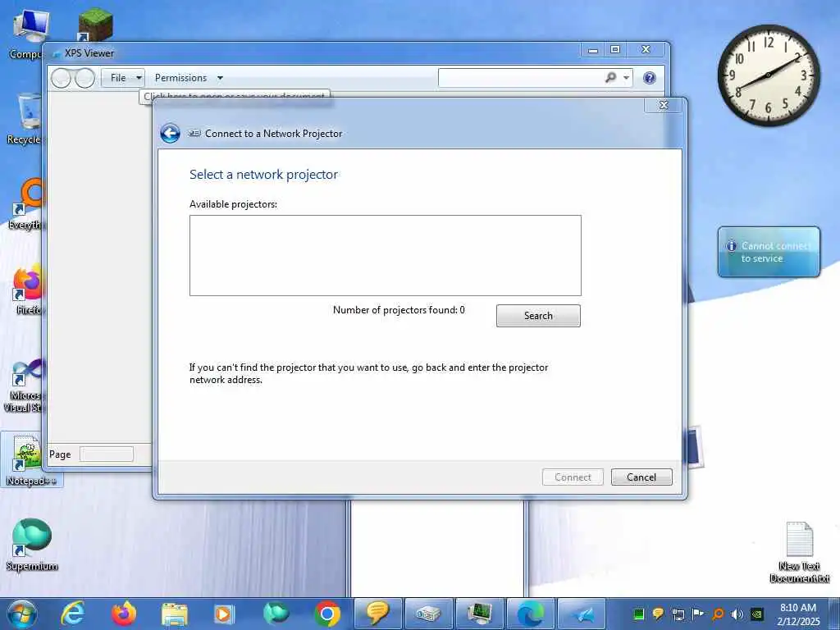
Task: Switch to the monitor app taskbar button
Action: pos(479,614)
